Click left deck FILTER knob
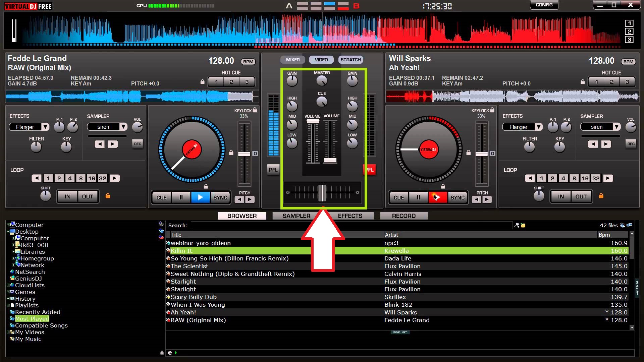The width and height of the screenshot is (644, 362). (x=36, y=146)
